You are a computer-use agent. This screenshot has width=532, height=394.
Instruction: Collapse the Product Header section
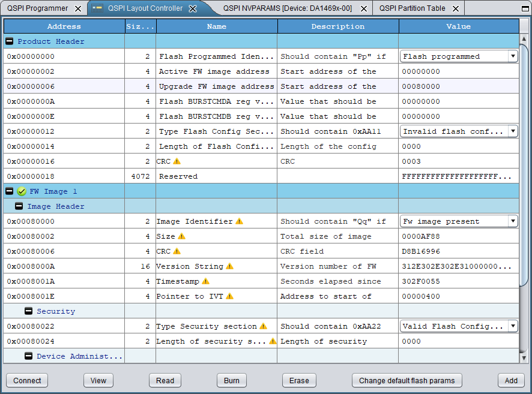pyautogui.click(x=10, y=41)
